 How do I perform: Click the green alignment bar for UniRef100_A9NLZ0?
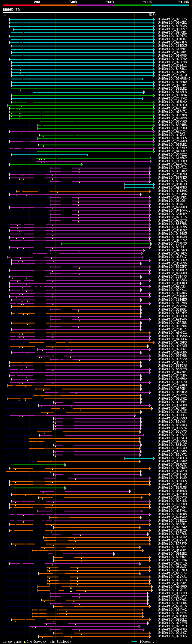coord(46,165)
